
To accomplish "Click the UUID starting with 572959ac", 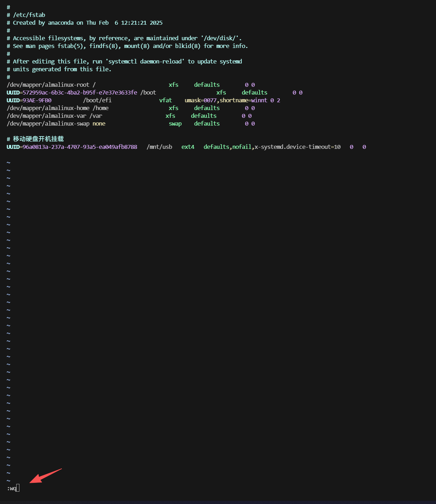I will pyautogui.click(x=79, y=92).
